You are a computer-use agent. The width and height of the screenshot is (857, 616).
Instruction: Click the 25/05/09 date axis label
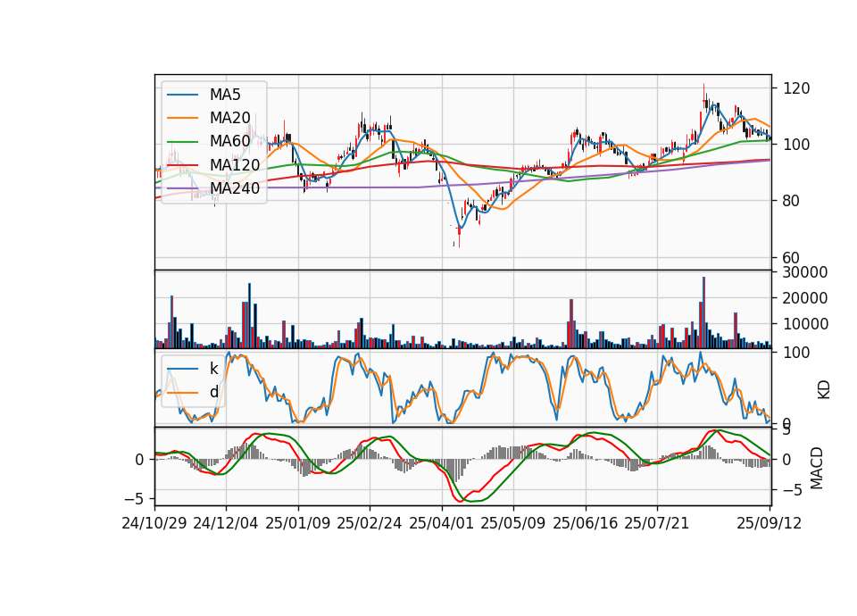click(513, 523)
